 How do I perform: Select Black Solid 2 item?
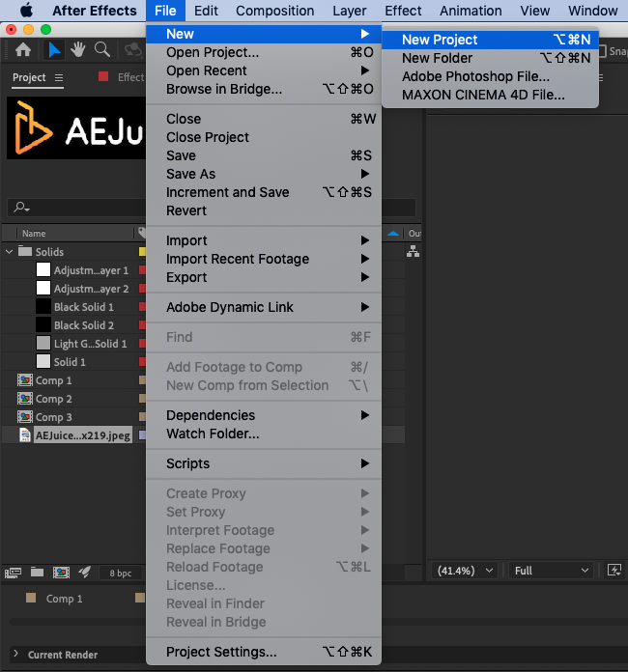tap(84, 325)
